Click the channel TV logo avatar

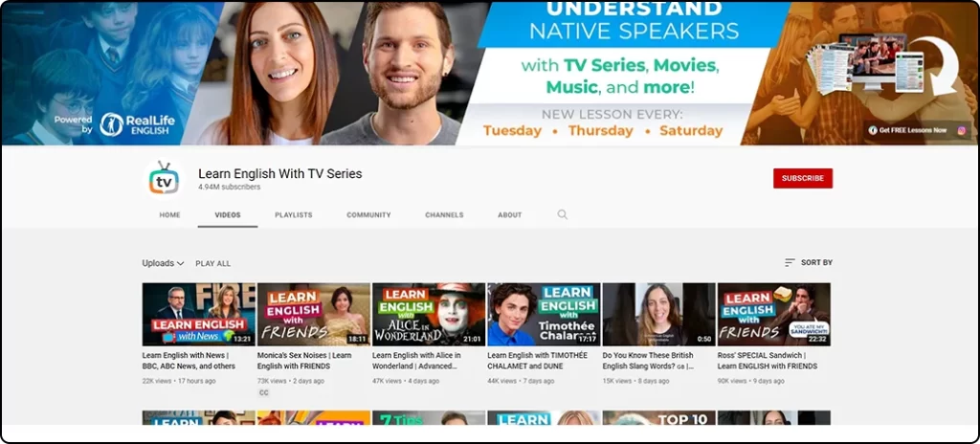click(164, 180)
